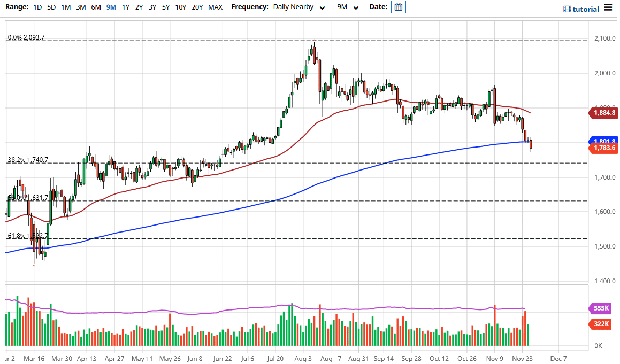Click the 61.8% Fibonacci retracement label
The width and height of the screenshot is (620, 364).
[28, 236]
